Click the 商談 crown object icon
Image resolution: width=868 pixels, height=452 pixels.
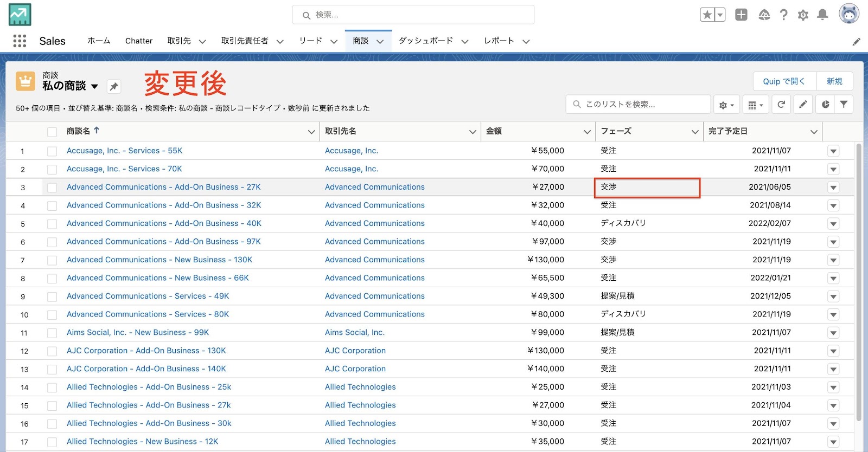coord(25,81)
